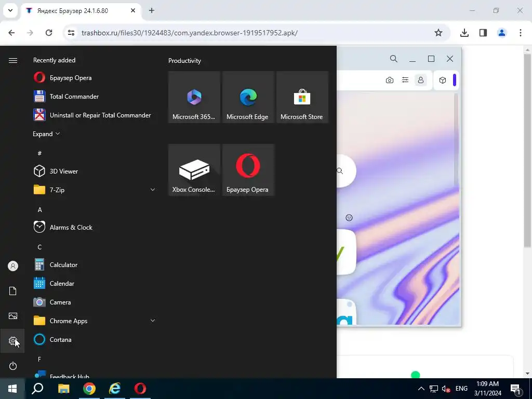Viewport: 532px width, 399px height.
Task: Open a new Chrome tab
Action: (x=152, y=10)
